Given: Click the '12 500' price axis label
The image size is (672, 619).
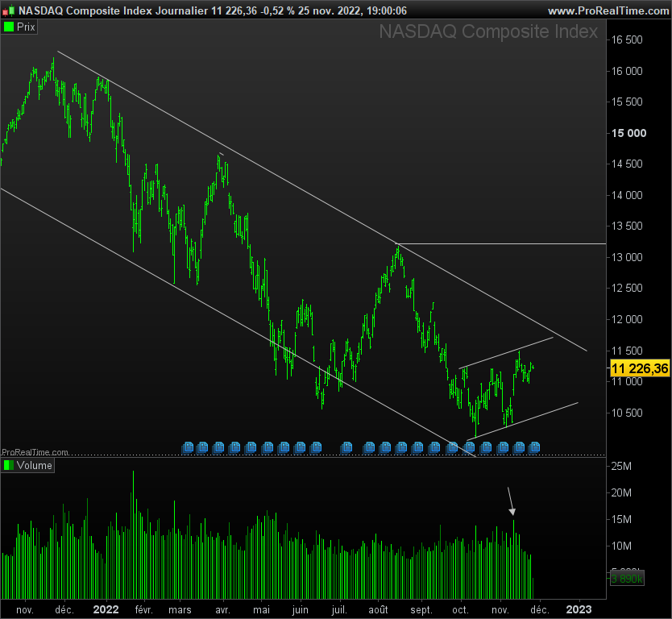Looking at the screenshot, I should [x=627, y=289].
